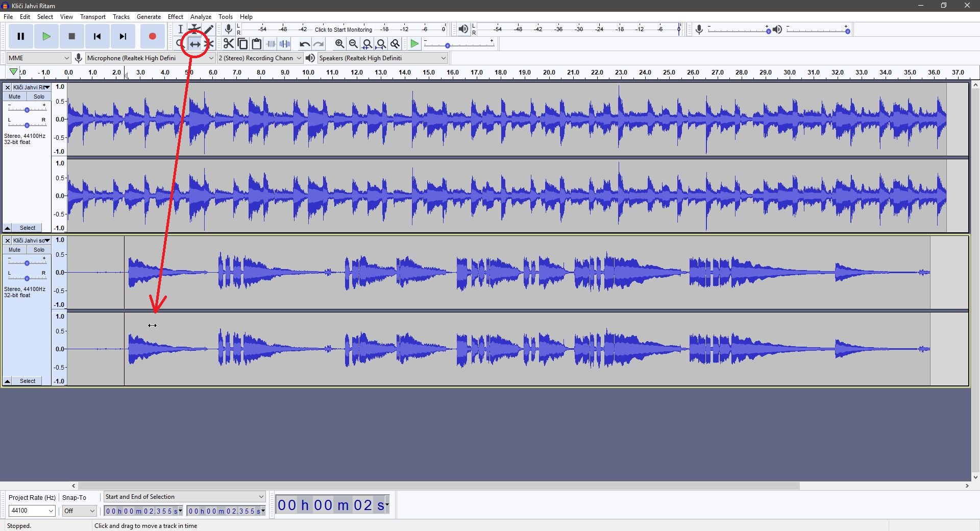Close the first track with X

pyautogui.click(x=8, y=87)
